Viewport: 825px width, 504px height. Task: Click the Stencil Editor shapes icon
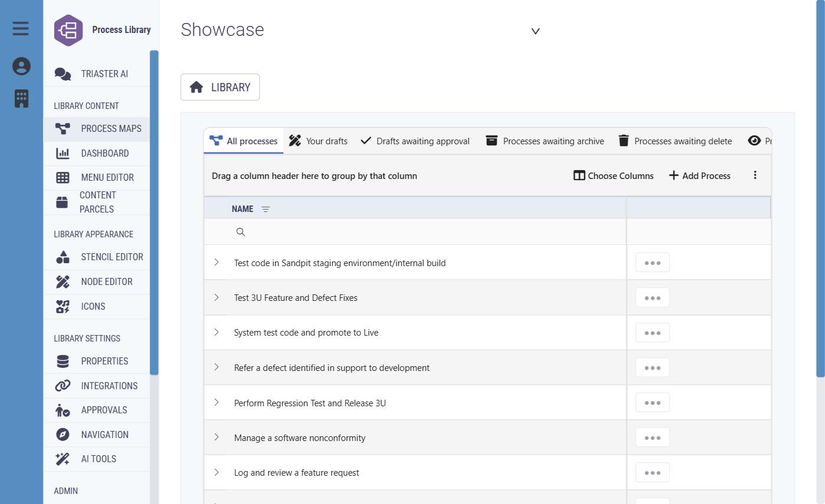click(62, 257)
